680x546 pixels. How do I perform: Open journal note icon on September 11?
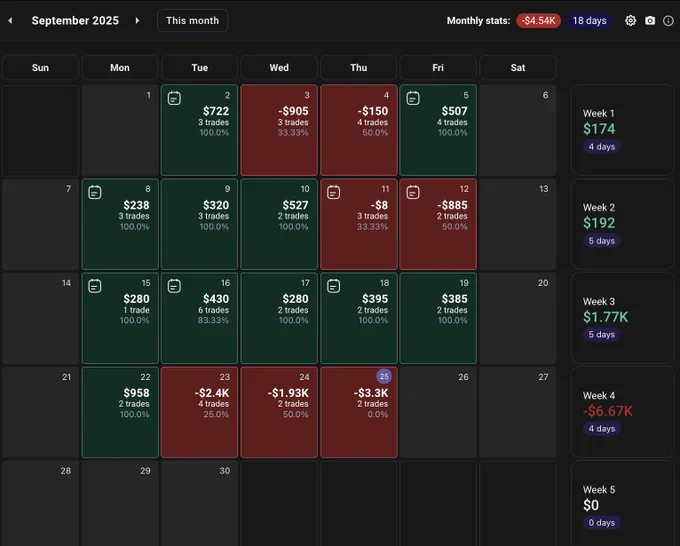coord(333,192)
